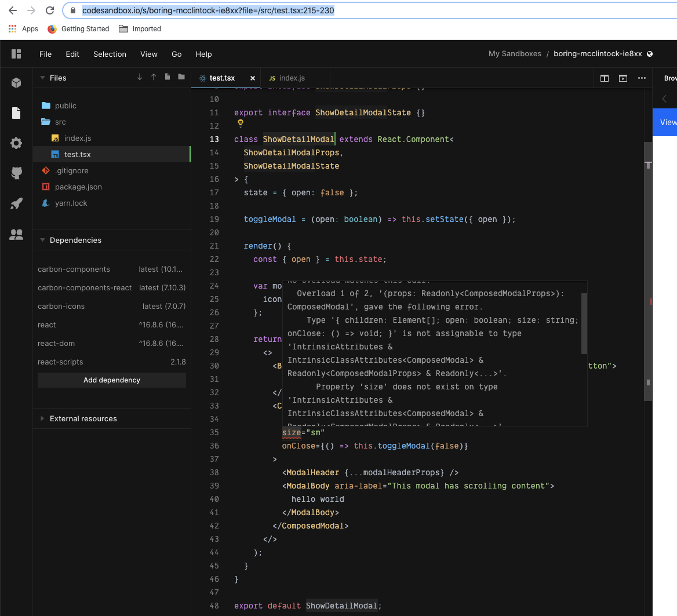The height and width of the screenshot is (616, 677).
Task: Toggle the split editor layout icon
Action: click(x=605, y=78)
